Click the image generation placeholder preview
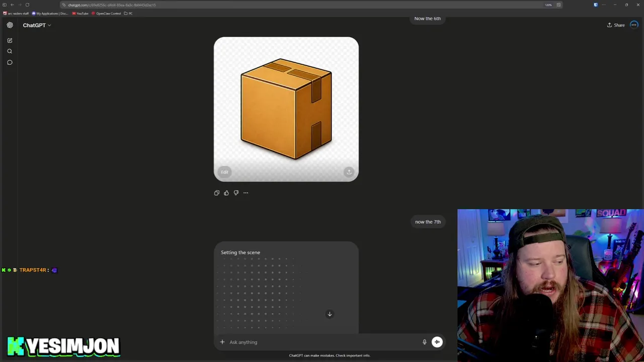644x362 pixels. point(286,287)
